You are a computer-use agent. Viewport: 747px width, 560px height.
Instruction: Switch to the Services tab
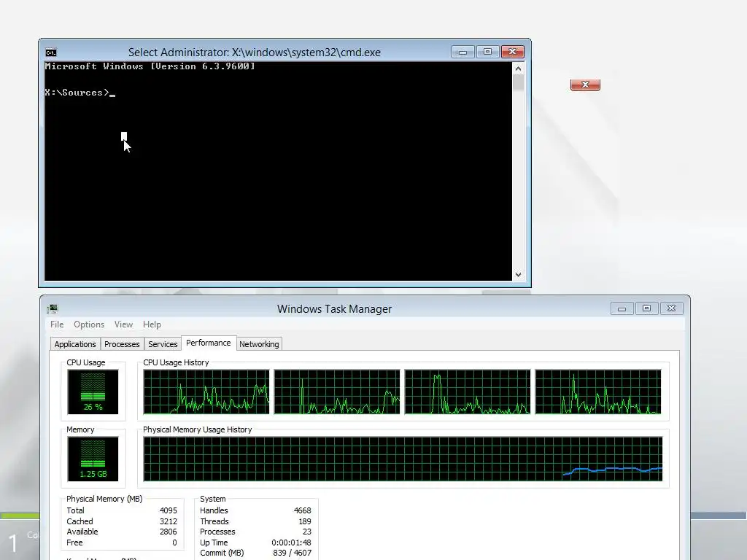[163, 344]
